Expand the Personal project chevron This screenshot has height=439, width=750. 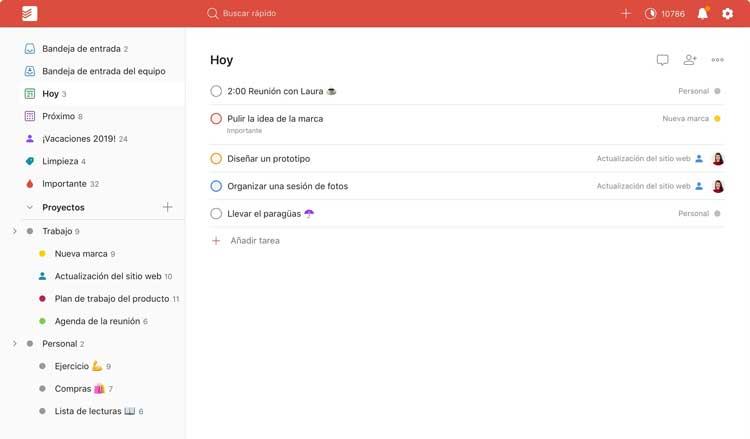point(15,343)
